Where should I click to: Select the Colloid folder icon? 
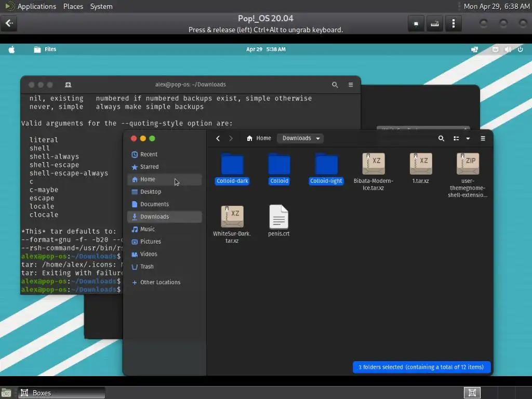(279, 164)
